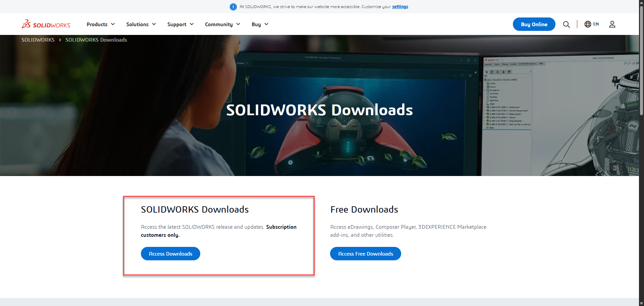Click the scrollbar down arrow
The width and height of the screenshot is (644, 306).
coord(641,303)
